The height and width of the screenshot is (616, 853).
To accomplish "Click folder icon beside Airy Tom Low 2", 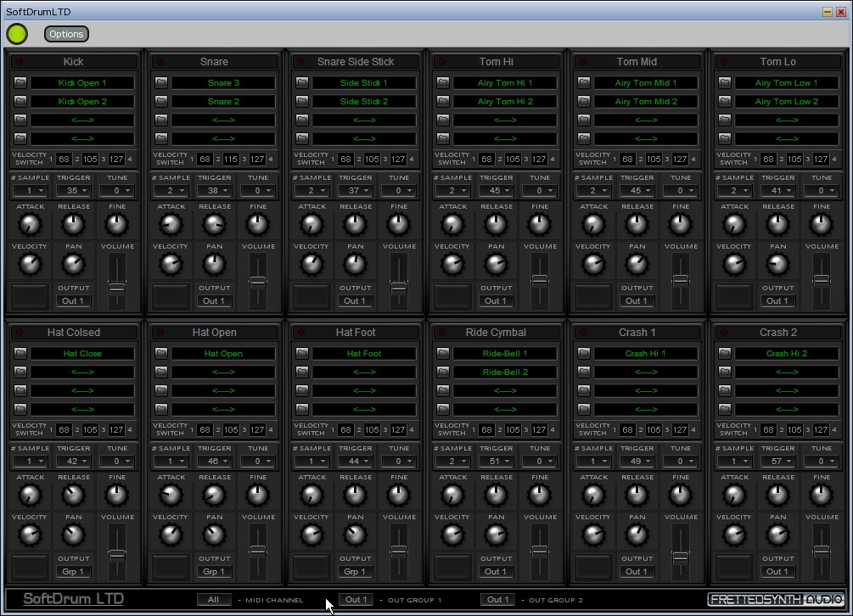I will pos(725,101).
